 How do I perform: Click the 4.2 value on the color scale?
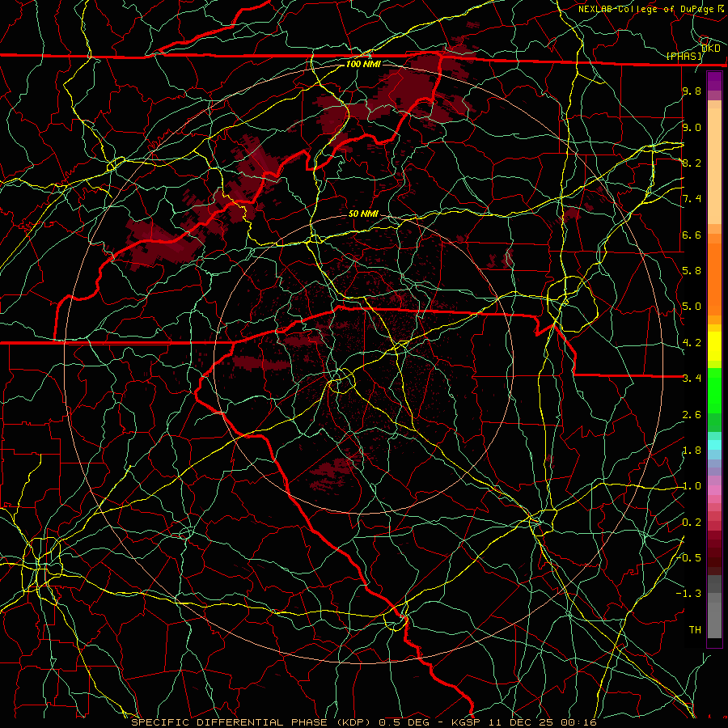click(692, 343)
